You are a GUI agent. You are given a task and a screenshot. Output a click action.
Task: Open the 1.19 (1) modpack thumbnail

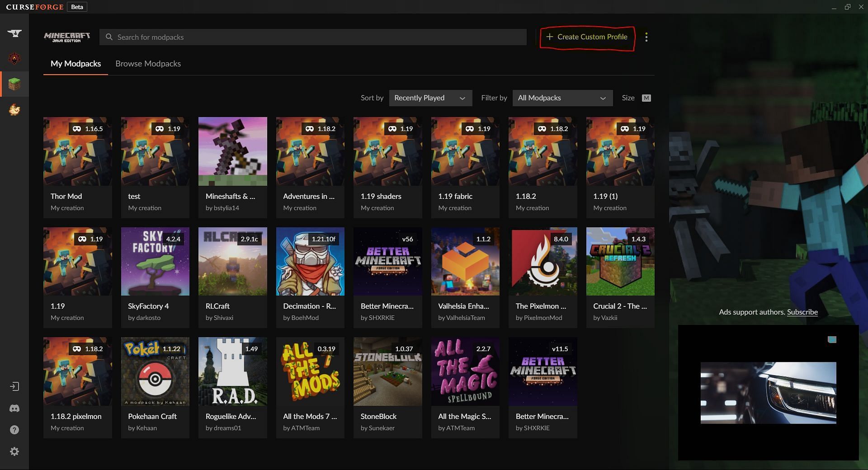(x=620, y=151)
